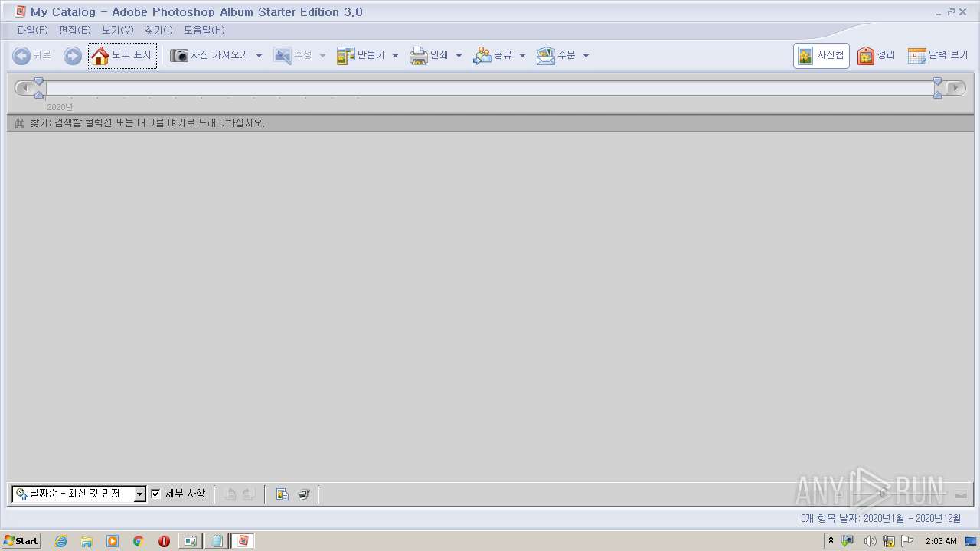Click the timeline left scroll arrow

(23, 88)
